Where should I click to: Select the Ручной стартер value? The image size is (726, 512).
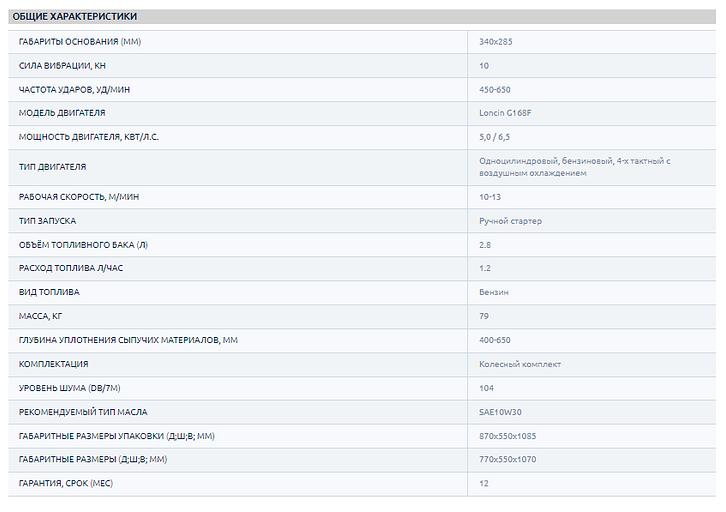click(510, 221)
